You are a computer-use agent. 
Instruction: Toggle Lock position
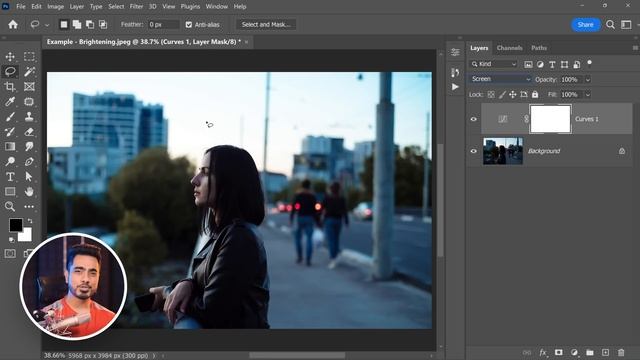pyautogui.click(x=513, y=95)
